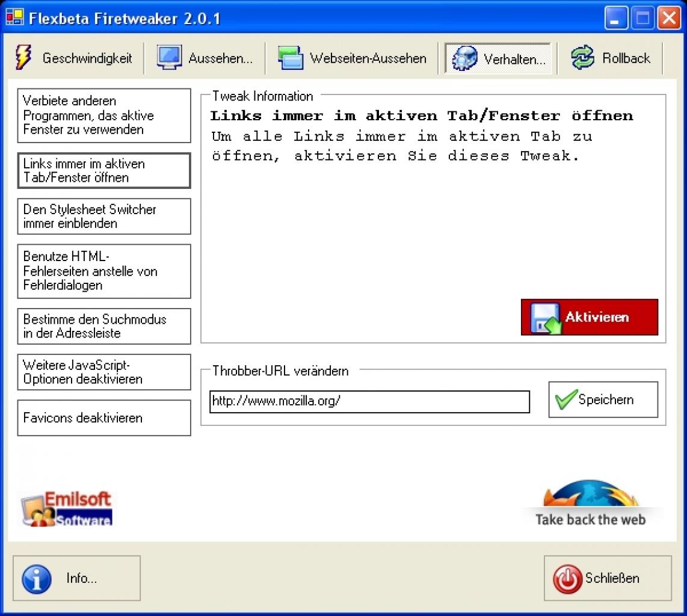Select 'Links immer im aktiven Tab/Fenster öffnen'
This screenshot has width=687, height=616.
point(104,170)
